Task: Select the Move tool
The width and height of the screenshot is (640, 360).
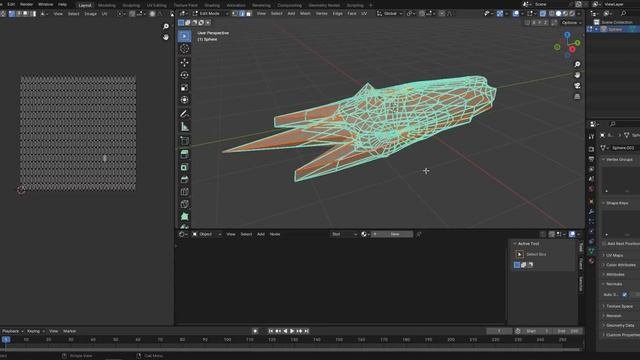Action: tap(184, 62)
